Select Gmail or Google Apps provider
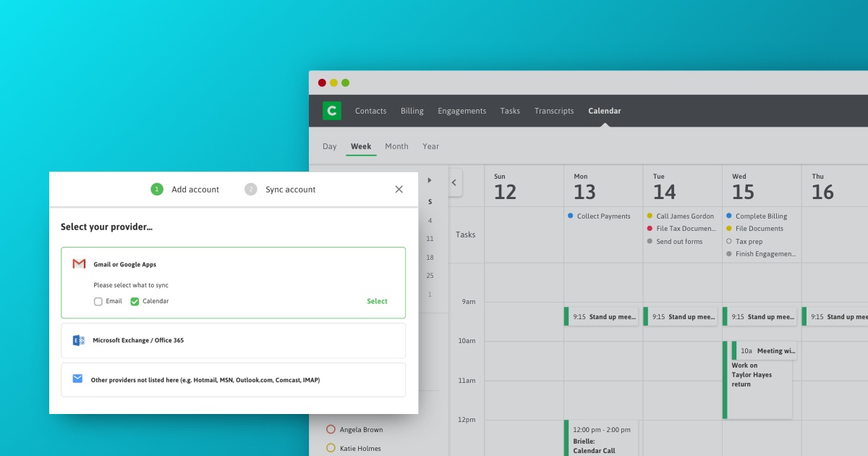This screenshot has height=456, width=868. (233, 283)
